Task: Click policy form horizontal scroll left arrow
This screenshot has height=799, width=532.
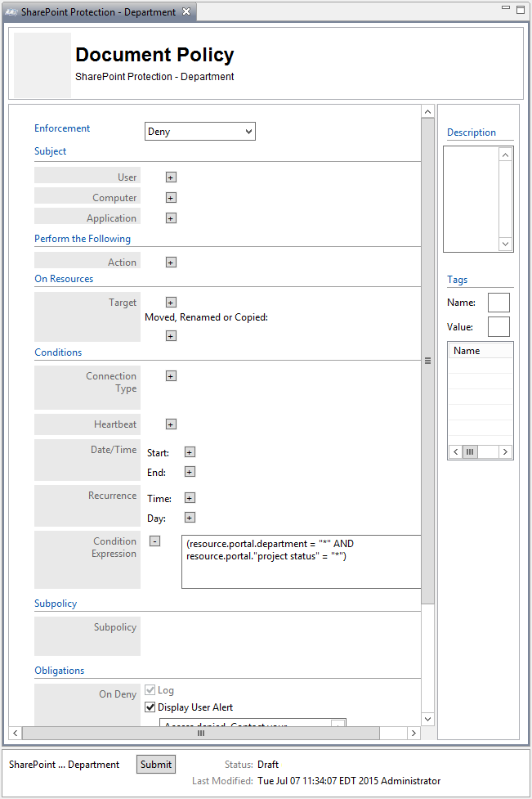Action: click(x=16, y=734)
